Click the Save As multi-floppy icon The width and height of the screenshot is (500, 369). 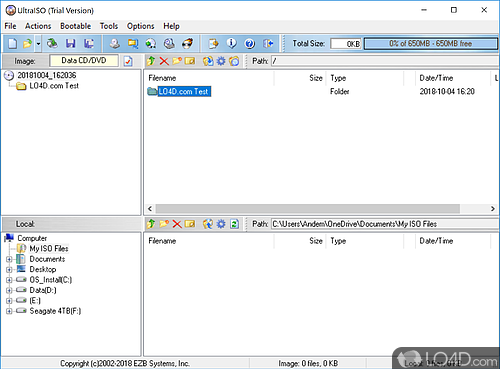(89, 44)
